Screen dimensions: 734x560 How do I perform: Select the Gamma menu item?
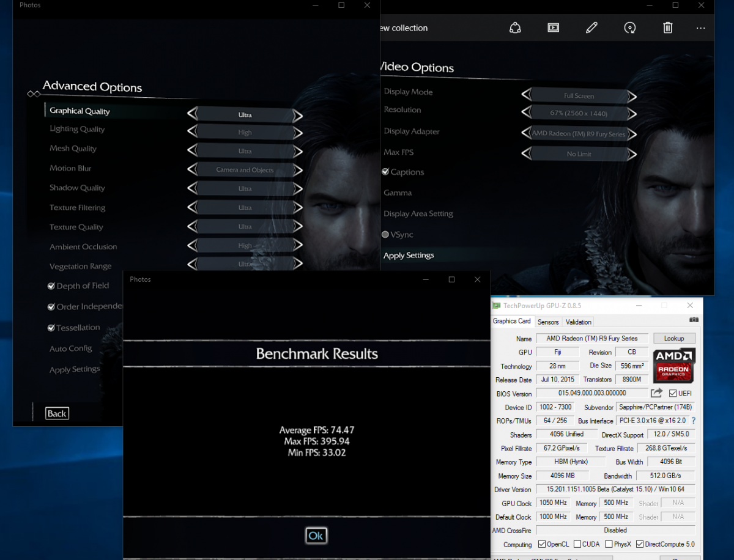tap(398, 193)
